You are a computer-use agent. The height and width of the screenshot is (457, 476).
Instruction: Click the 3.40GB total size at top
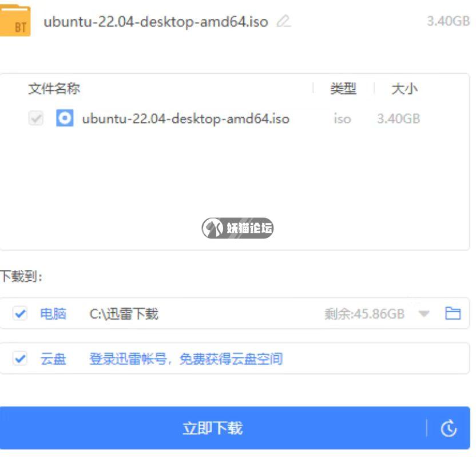[449, 21]
